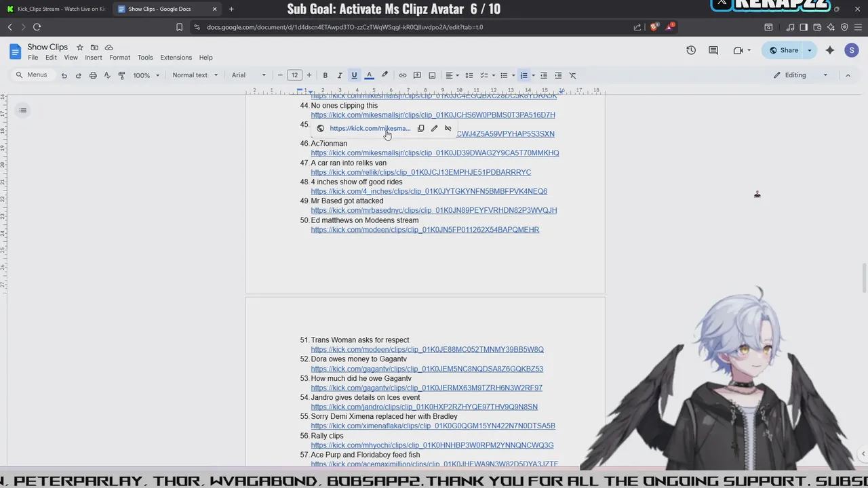Open the Help menu
Image resolution: width=868 pixels, height=488 pixels.
pos(205,58)
